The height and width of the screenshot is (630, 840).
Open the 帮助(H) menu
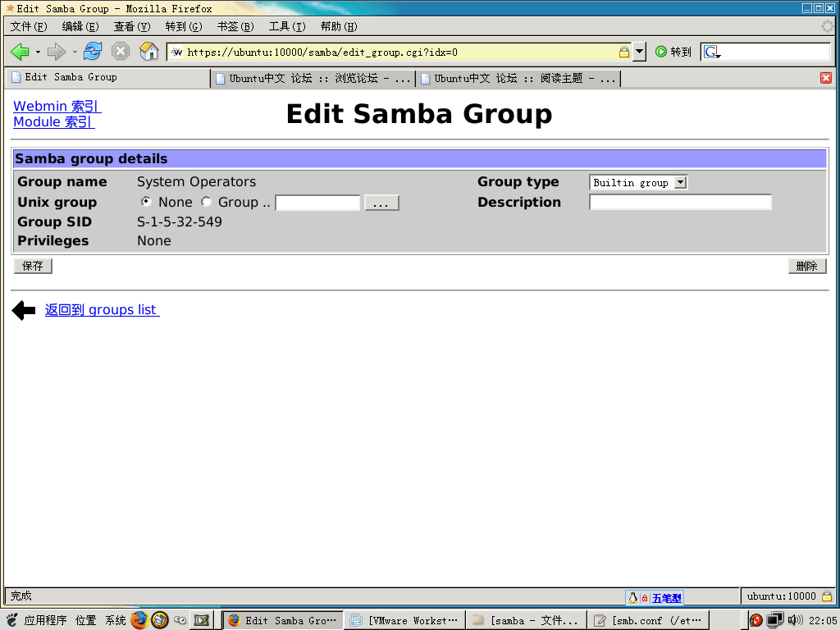pos(339,26)
